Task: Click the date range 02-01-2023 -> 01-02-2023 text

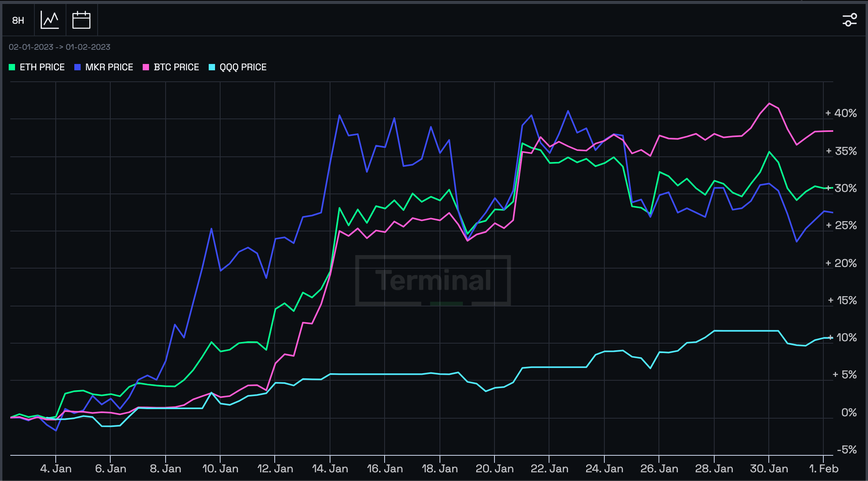Action: [60, 47]
